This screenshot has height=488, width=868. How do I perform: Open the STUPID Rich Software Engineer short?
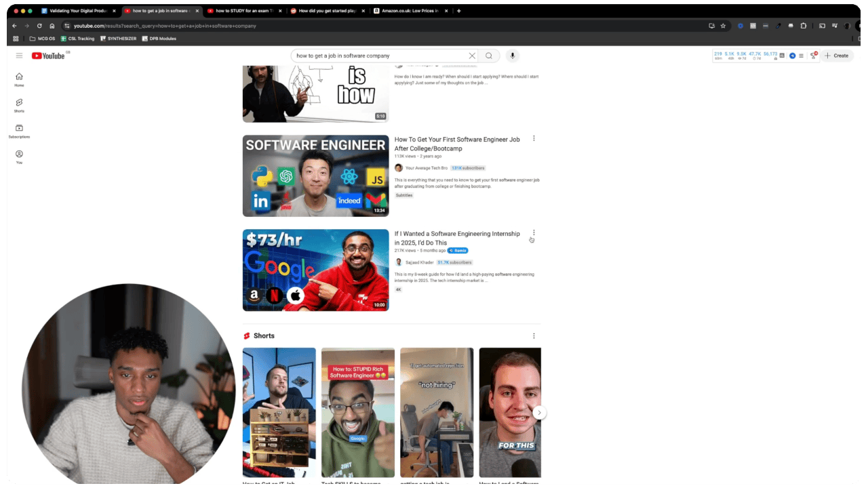(x=358, y=412)
